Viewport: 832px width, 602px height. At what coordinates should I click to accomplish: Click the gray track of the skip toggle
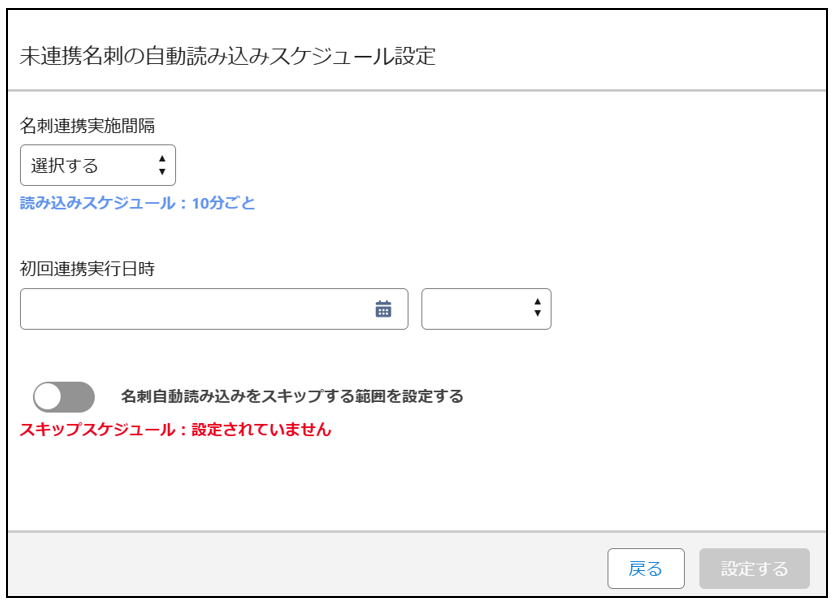[x=79, y=397]
